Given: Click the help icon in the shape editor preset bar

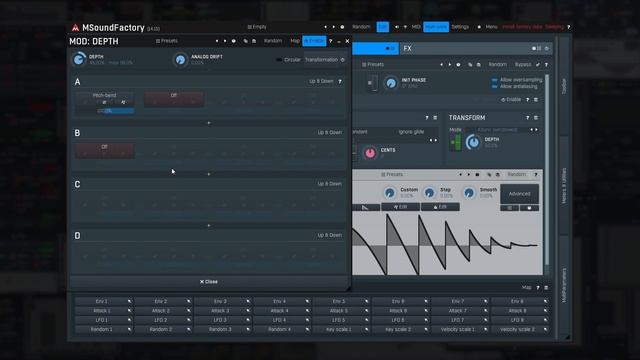Looking at the screenshot, I should pyautogui.click(x=536, y=174).
